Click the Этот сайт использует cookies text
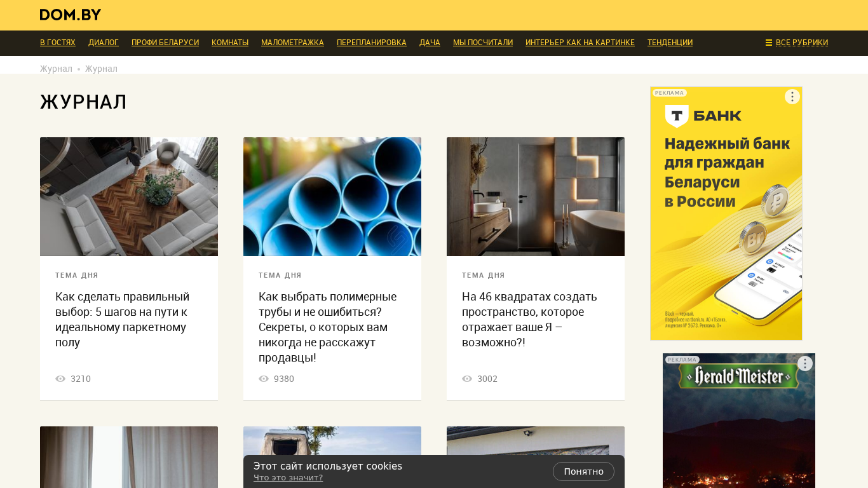 328,466
